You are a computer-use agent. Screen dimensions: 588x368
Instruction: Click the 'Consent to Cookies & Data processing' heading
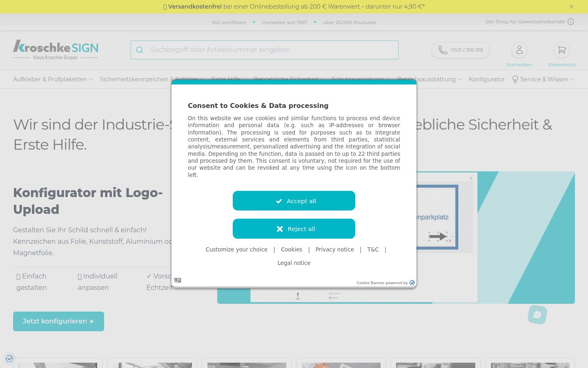(x=258, y=105)
